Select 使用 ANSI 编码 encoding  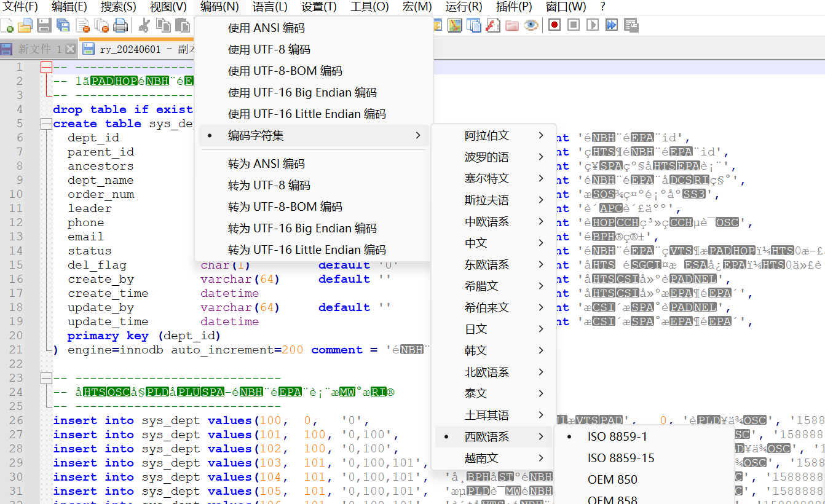(314, 28)
